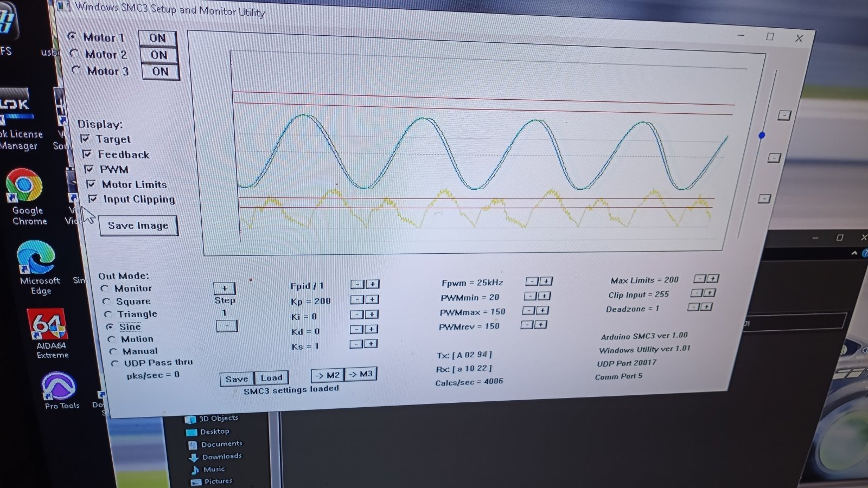Decrease Fpid value
The height and width of the screenshot is (488, 868).
coord(357,284)
